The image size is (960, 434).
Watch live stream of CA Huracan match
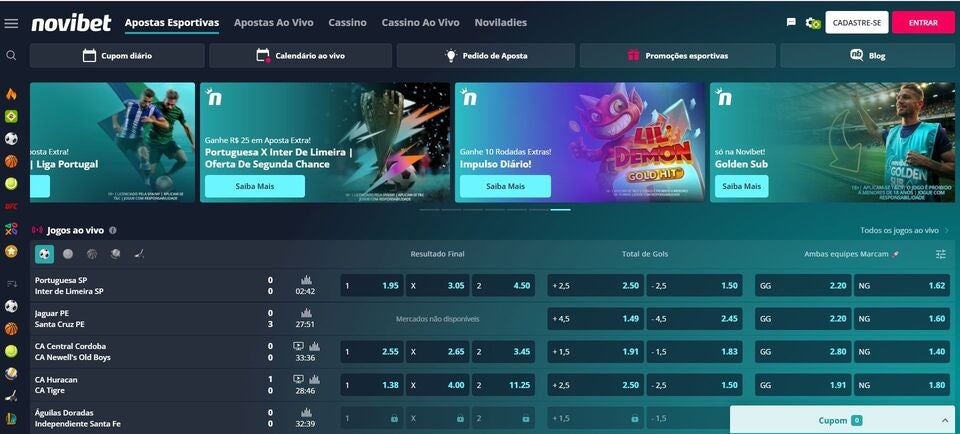298,379
